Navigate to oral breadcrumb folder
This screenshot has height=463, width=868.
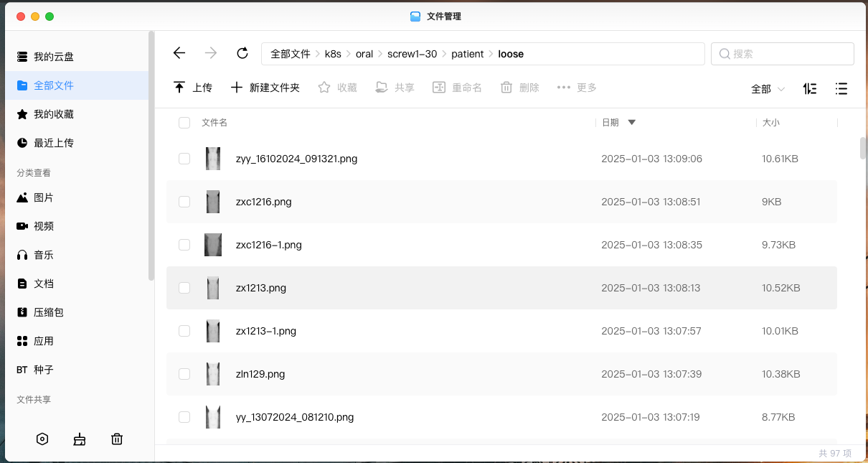pos(364,54)
